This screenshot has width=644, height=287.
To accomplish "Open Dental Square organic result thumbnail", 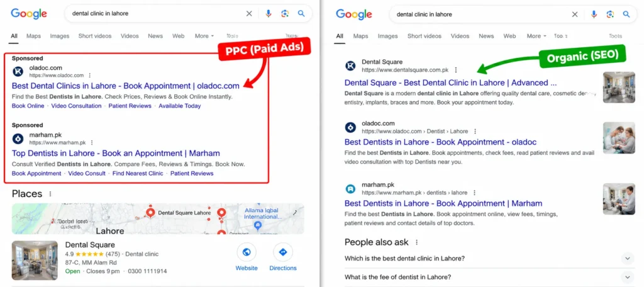I will (619, 87).
